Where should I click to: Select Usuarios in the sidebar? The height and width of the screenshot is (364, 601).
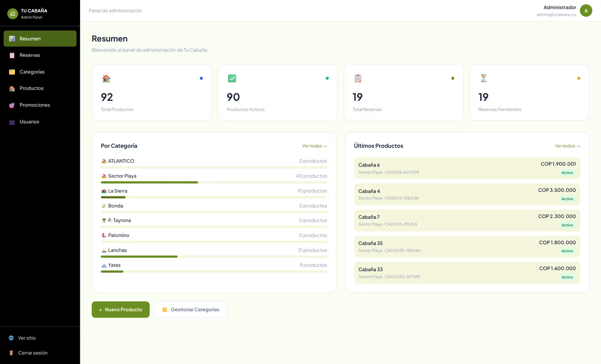(40, 122)
